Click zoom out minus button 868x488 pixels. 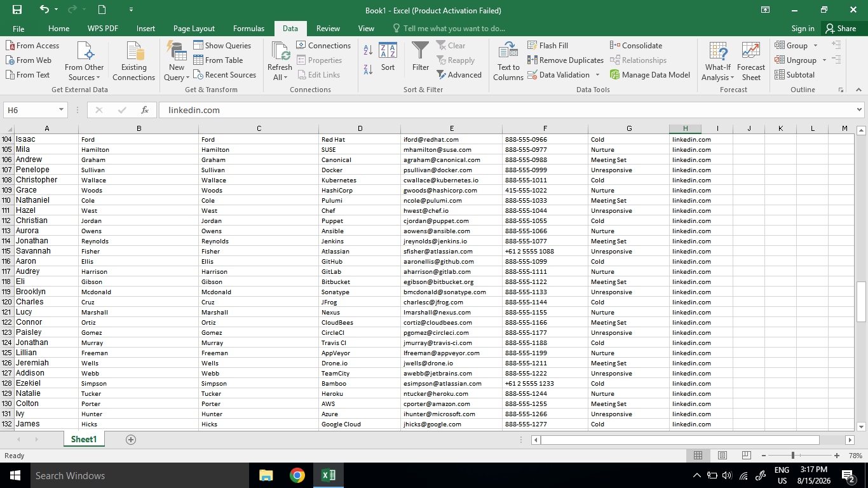click(763, 456)
